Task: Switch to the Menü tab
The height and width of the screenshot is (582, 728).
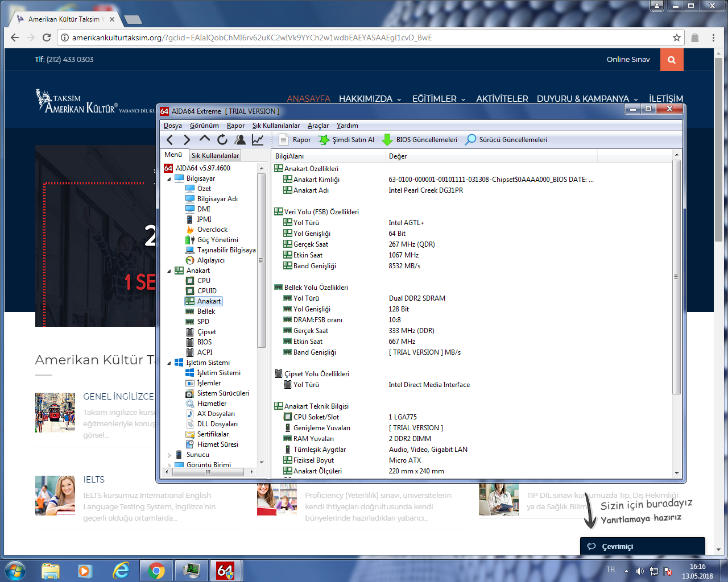Action: (173, 155)
